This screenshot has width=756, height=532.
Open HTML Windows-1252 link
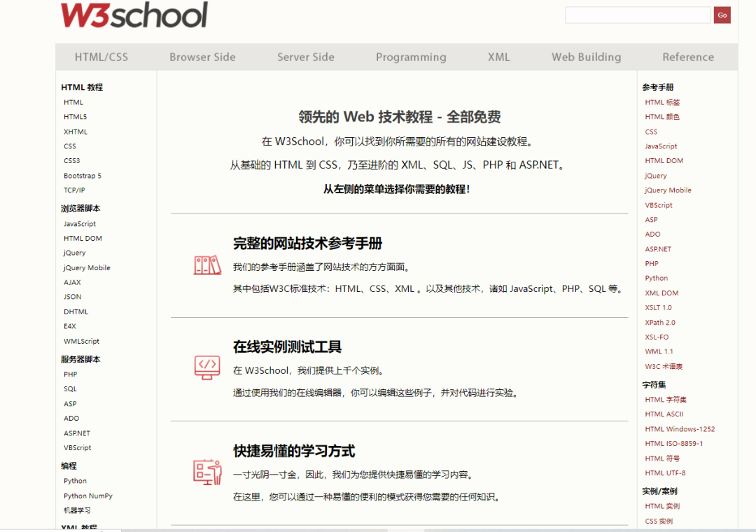point(680,429)
